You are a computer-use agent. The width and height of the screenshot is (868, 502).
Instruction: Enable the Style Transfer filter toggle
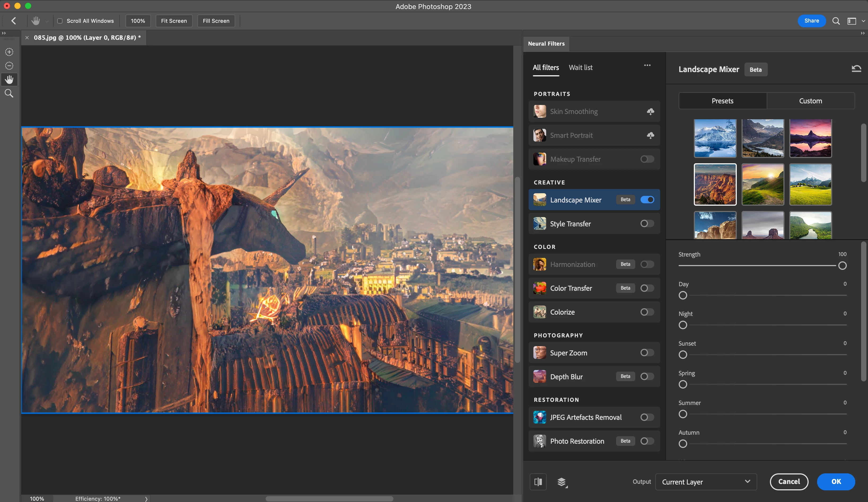coord(647,224)
